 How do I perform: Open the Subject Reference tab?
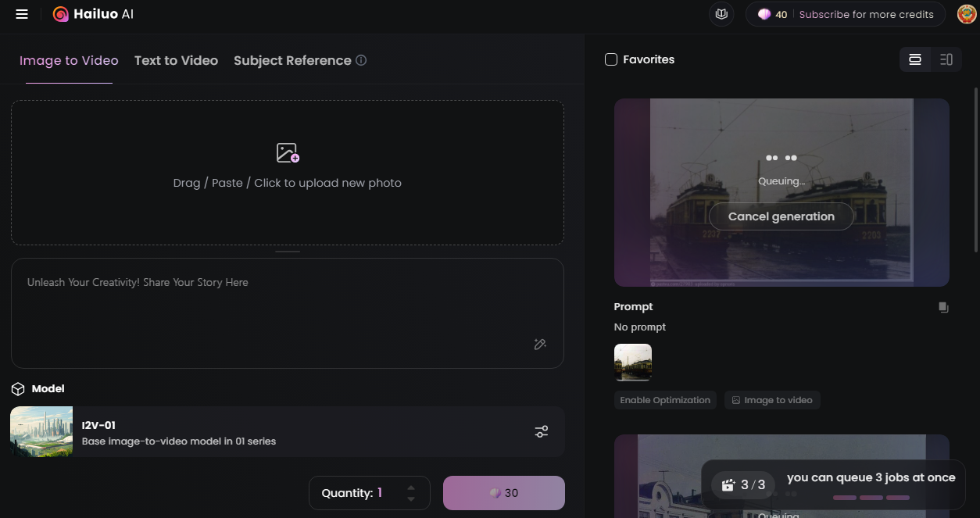pyautogui.click(x=292, y=60)
